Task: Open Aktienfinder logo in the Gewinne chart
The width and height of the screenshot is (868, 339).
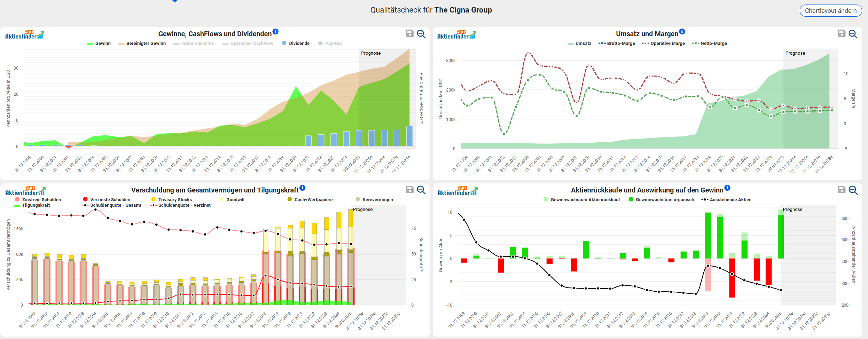Action: [x=25, y=34]
